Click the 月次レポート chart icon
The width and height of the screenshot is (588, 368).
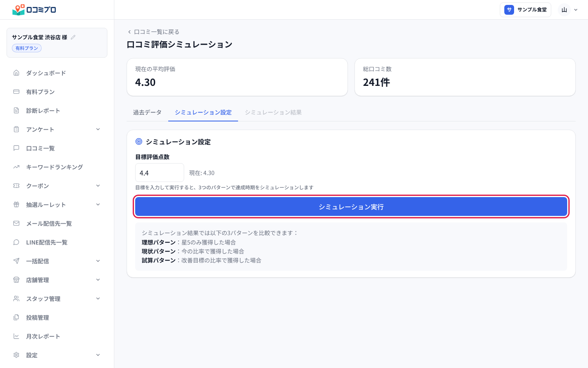coord(16,336)
